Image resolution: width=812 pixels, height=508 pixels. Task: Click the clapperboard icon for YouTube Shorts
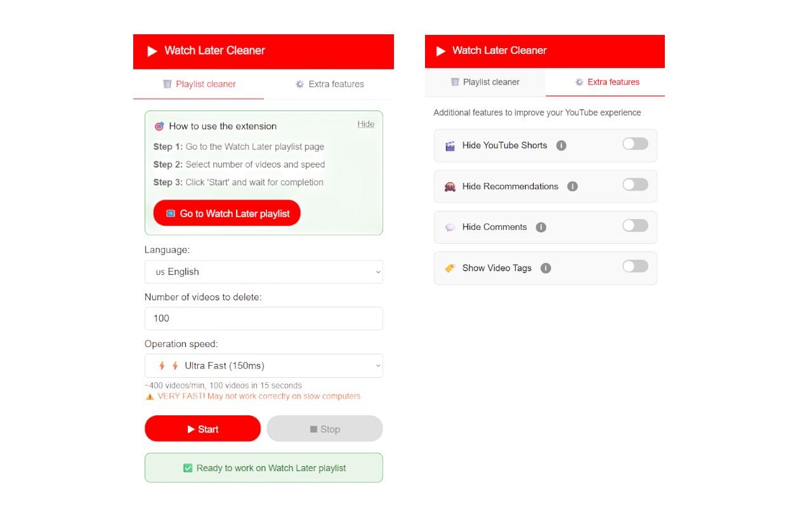coord(450,145)
